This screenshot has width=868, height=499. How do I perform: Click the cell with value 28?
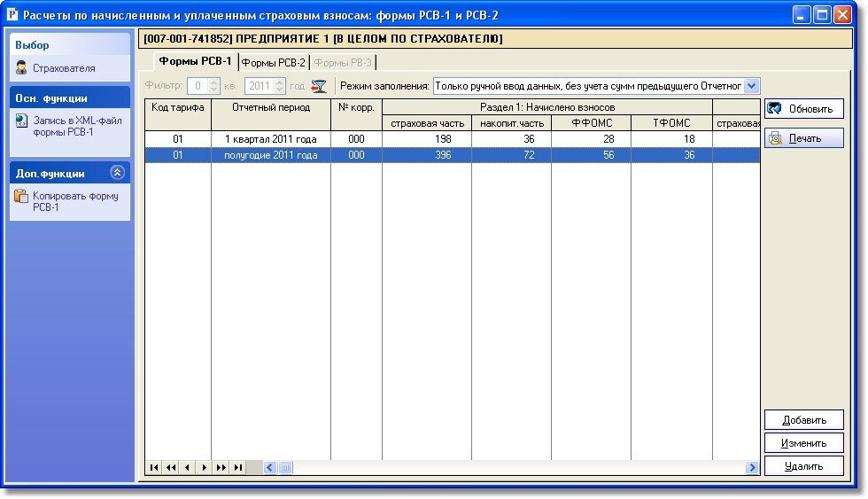(592, 139)
